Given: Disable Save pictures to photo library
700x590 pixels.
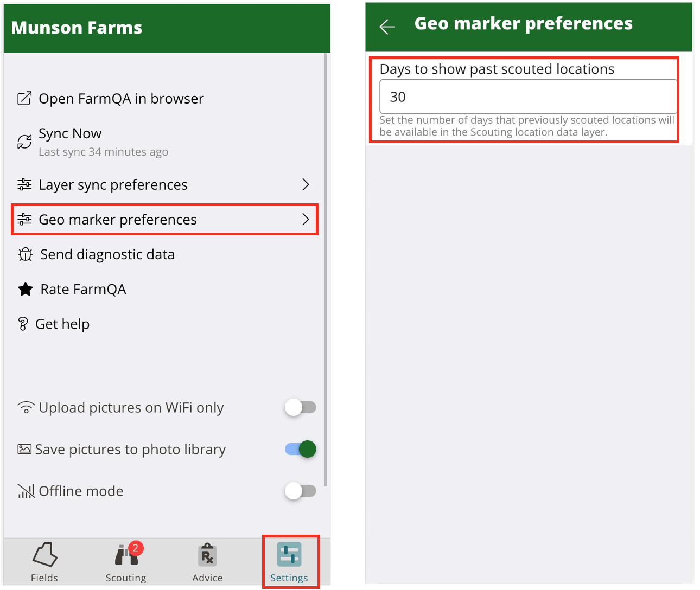Looking at the screenshot, I should pos(301,449).
